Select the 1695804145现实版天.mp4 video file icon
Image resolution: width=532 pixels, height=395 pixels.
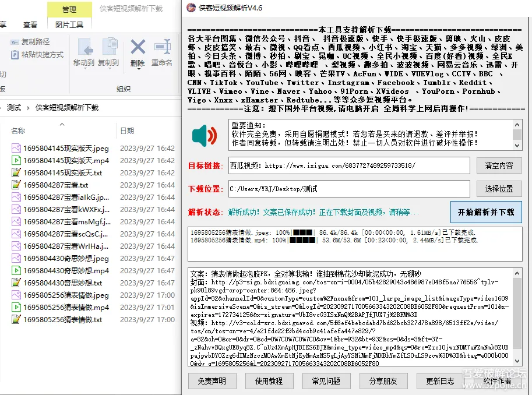16,160
